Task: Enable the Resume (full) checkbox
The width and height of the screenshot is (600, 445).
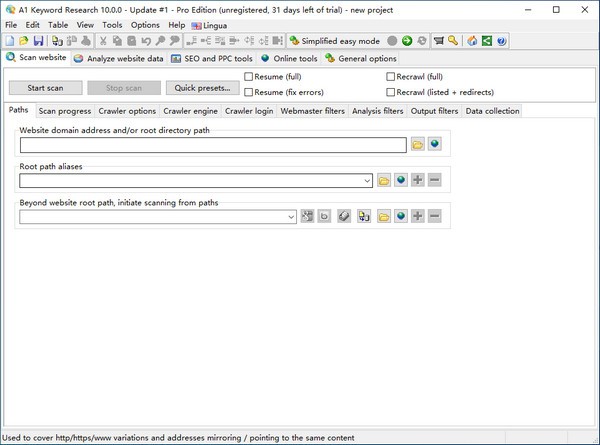Action: tap(249, 77)
